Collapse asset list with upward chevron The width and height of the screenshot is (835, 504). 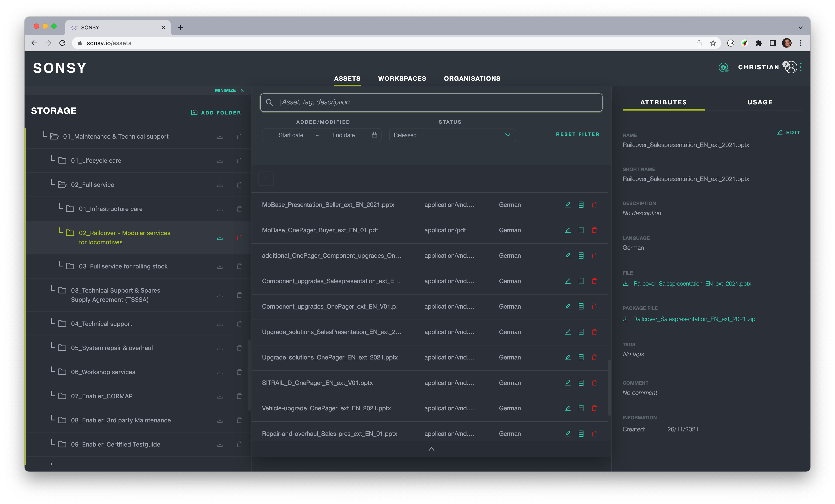point(431,449)
